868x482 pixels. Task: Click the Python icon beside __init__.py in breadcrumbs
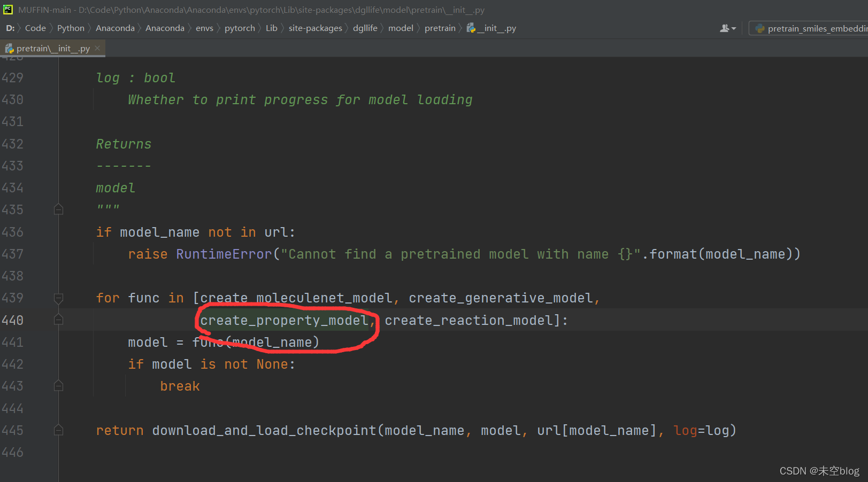471,28
